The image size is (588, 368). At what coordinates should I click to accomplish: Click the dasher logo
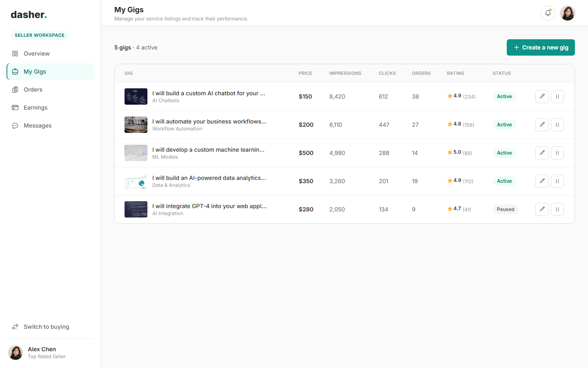click(29, 15)
